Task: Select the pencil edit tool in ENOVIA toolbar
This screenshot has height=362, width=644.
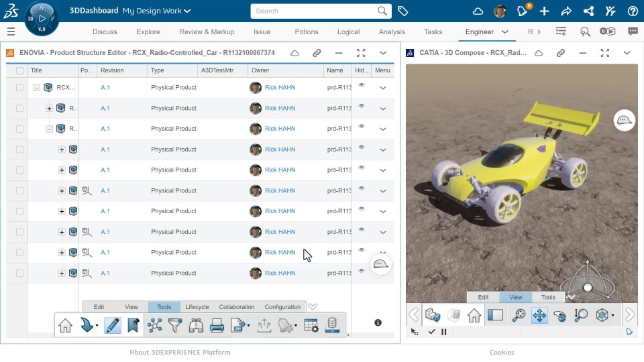Action: tap(112, 325)
